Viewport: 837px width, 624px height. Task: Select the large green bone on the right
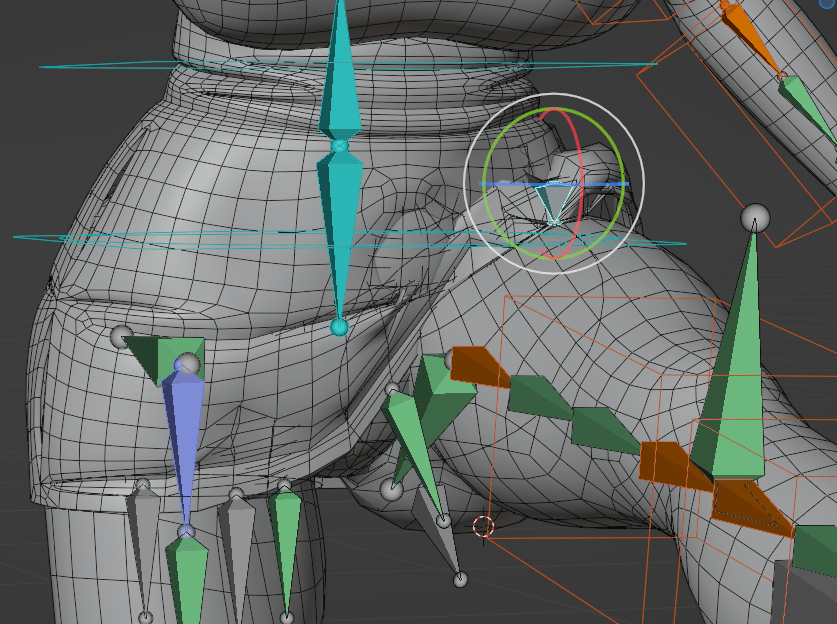pyautogui.click(x=733, y=380)
